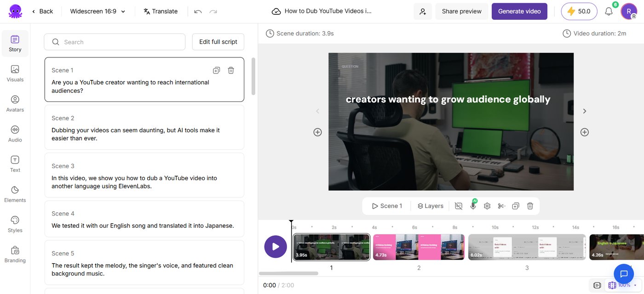
Task: Open the Layers panel
Action: point(430,206)
